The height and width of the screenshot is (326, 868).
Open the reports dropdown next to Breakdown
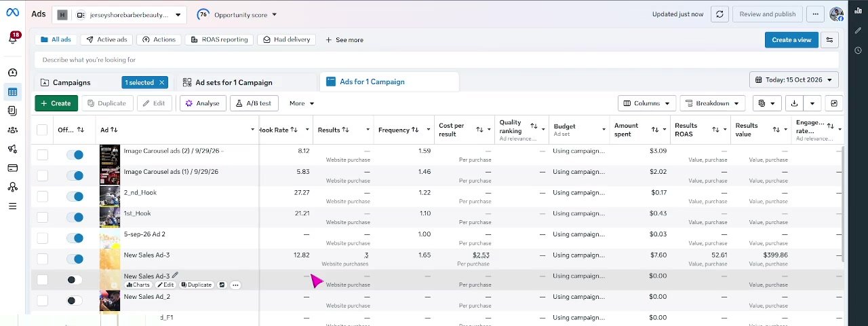767,103
